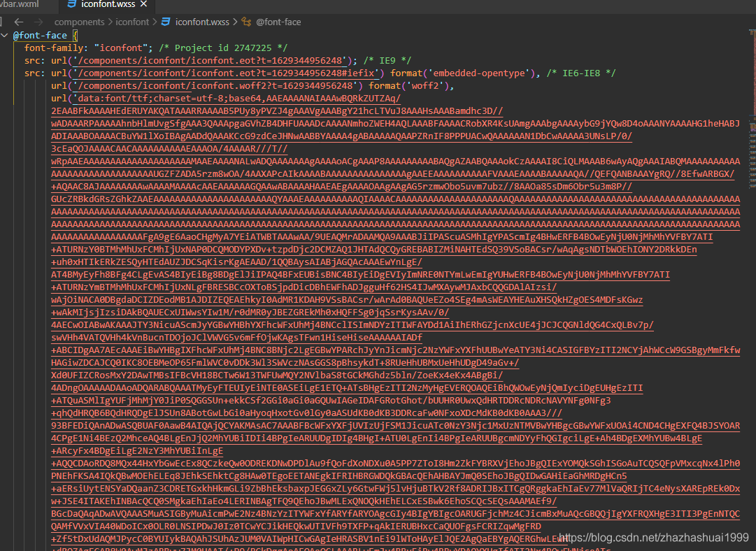Select the iconfont.wxss editor tab
Image resolution: width=756 pixels, height=551 pixels.
108,4
